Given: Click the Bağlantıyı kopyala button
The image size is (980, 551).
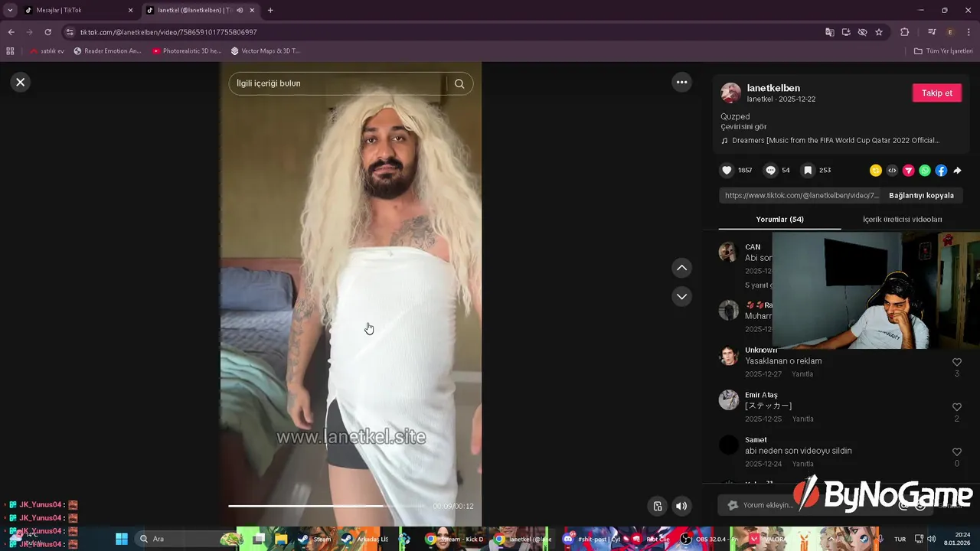Looking at the screenshot, I should pyautogui.click(x=921, y=195).
